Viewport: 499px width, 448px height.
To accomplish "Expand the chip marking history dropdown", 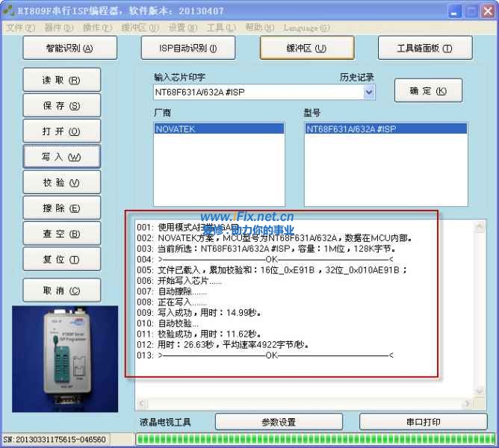I will [x=369, y=92].
